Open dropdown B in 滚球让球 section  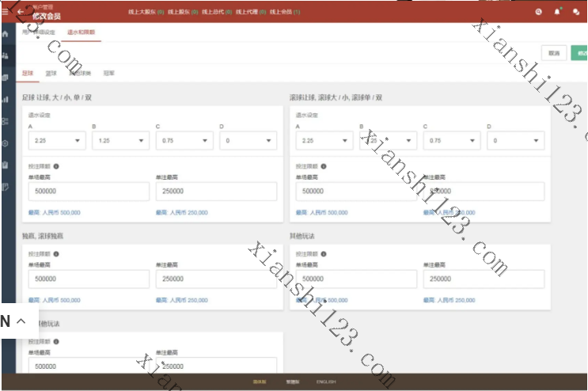388,141
